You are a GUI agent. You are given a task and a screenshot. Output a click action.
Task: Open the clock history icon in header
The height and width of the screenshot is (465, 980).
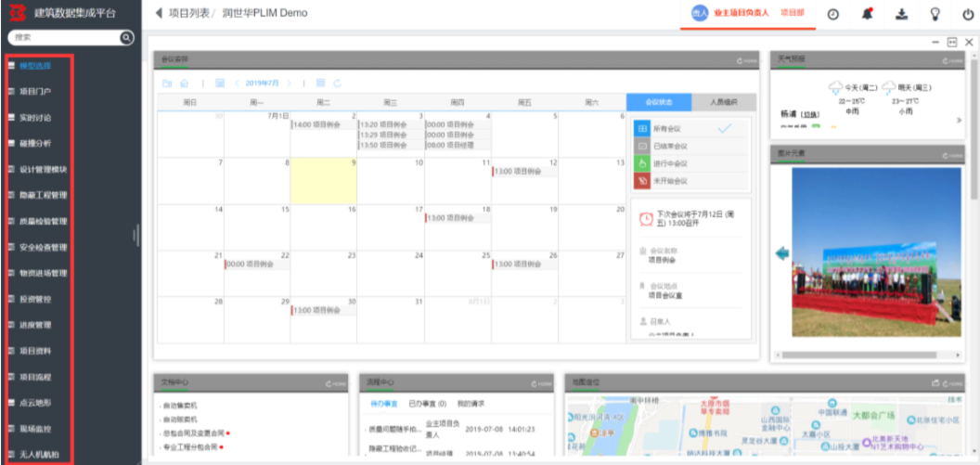[833, 14]
